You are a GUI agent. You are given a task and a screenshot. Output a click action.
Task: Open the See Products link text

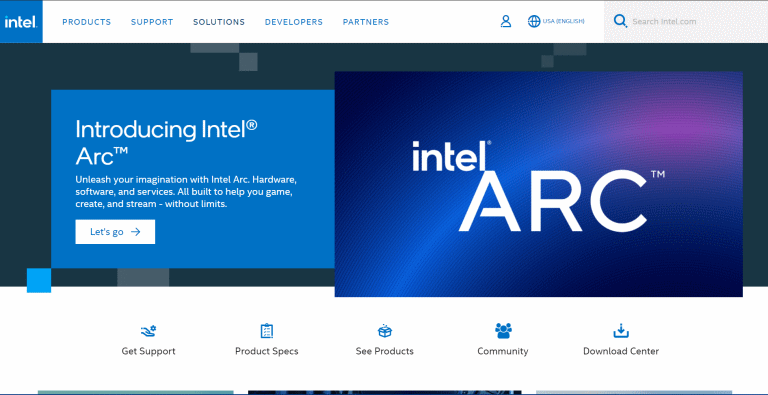[384, 351]
